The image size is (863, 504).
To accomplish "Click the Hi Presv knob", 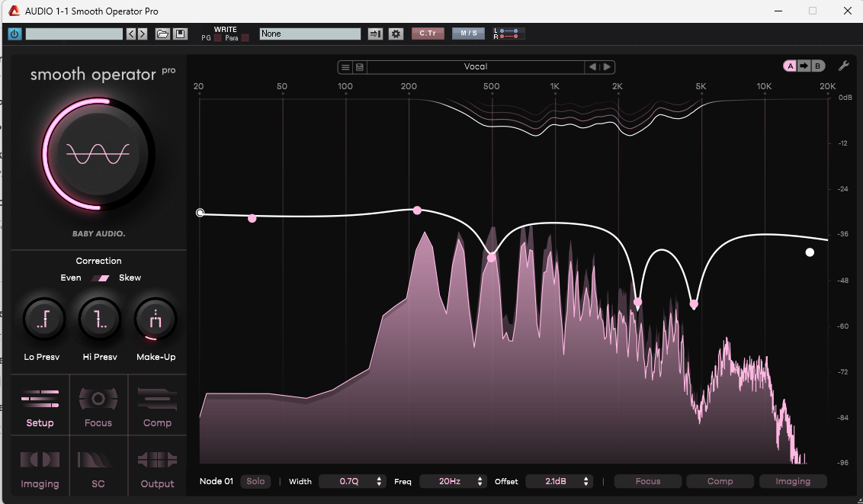I will (100, 319).
